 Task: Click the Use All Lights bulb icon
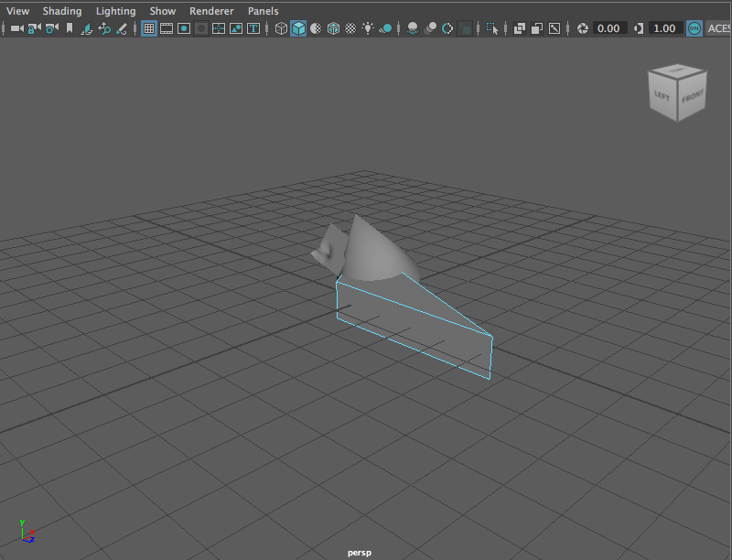click(x=368, y=28)
